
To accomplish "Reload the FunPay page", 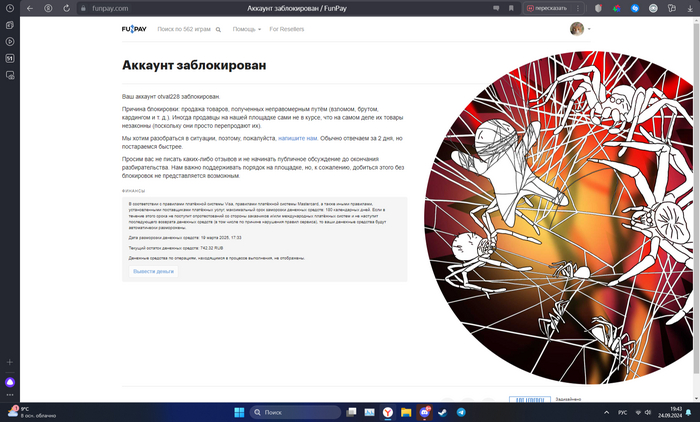I will pyautogui.click(x=67, y=8).
